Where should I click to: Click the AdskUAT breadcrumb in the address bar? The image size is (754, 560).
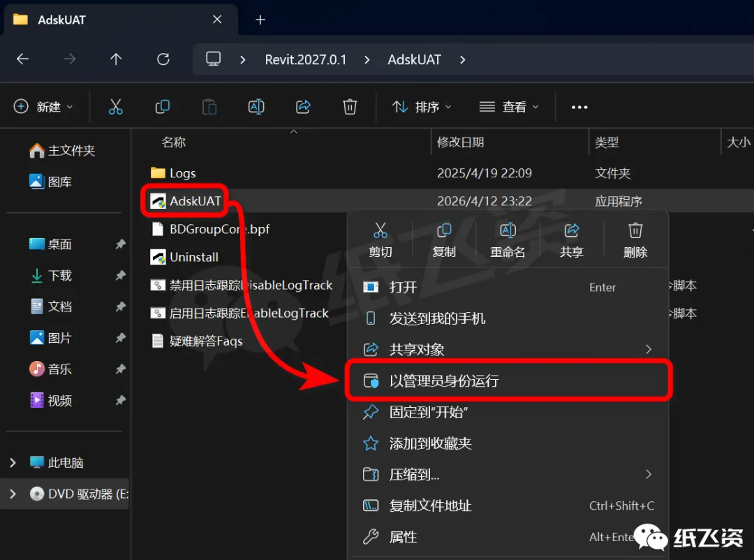[x=414, y=59]
